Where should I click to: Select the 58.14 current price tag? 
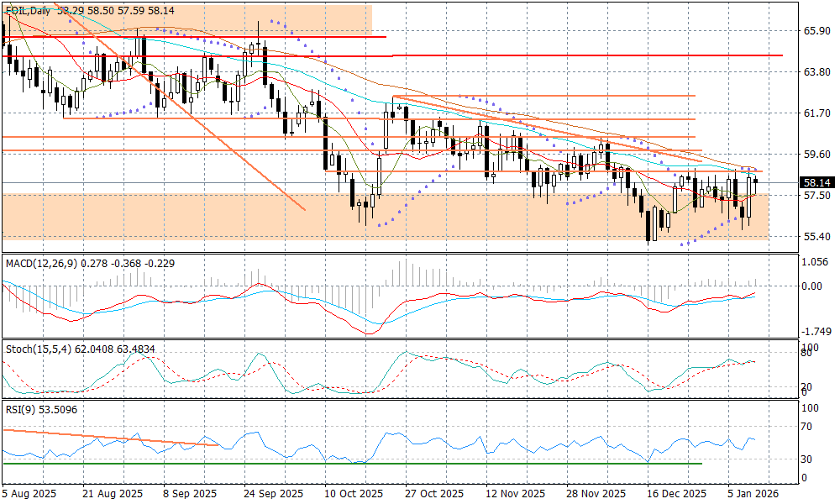[x=817, y=182]
